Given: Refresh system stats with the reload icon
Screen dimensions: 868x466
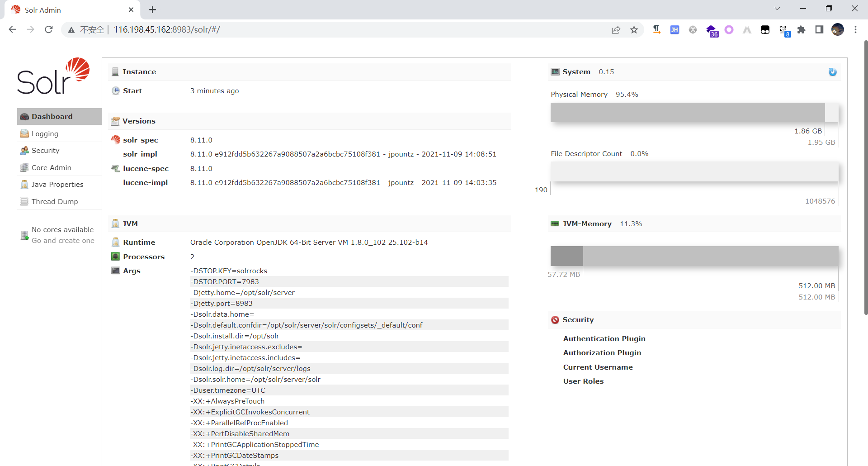Looking at the screenshot, I should (832, 72).
